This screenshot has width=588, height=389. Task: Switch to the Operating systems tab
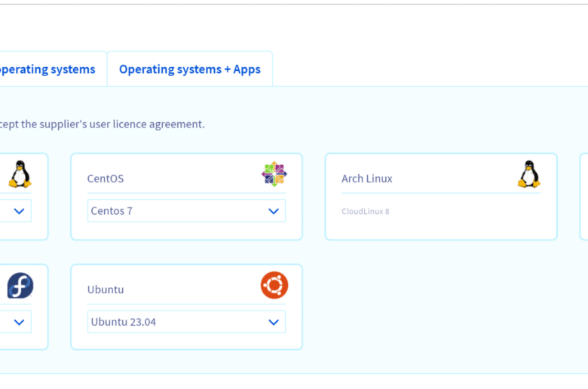47,69
